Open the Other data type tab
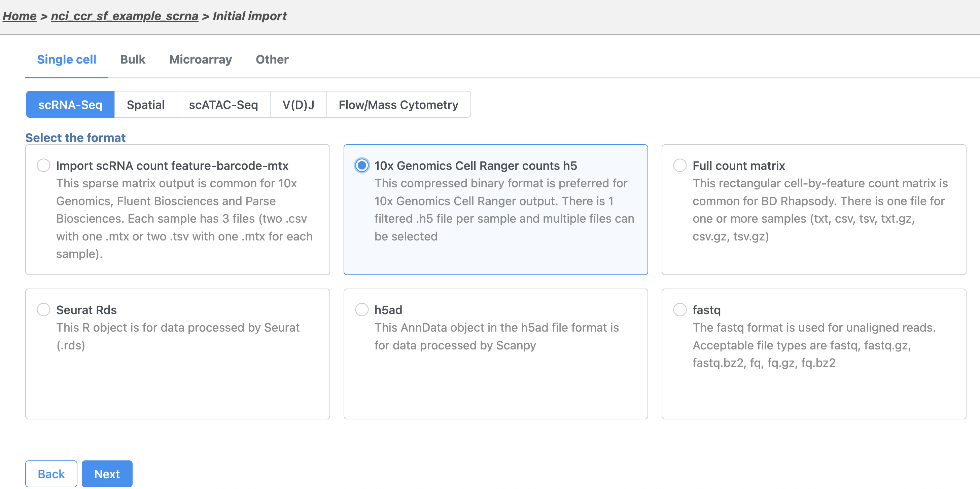 pyautogui.click(x=272, y=59)
